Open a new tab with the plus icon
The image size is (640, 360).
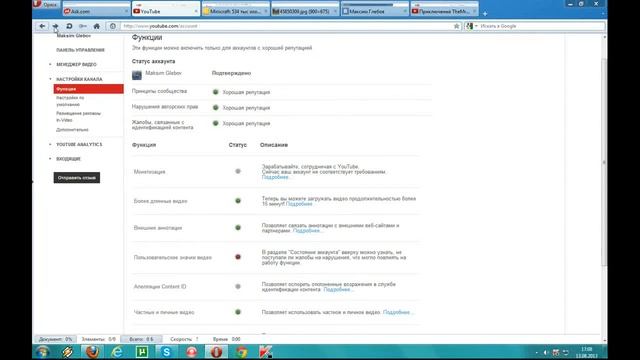tap(485, 13)
